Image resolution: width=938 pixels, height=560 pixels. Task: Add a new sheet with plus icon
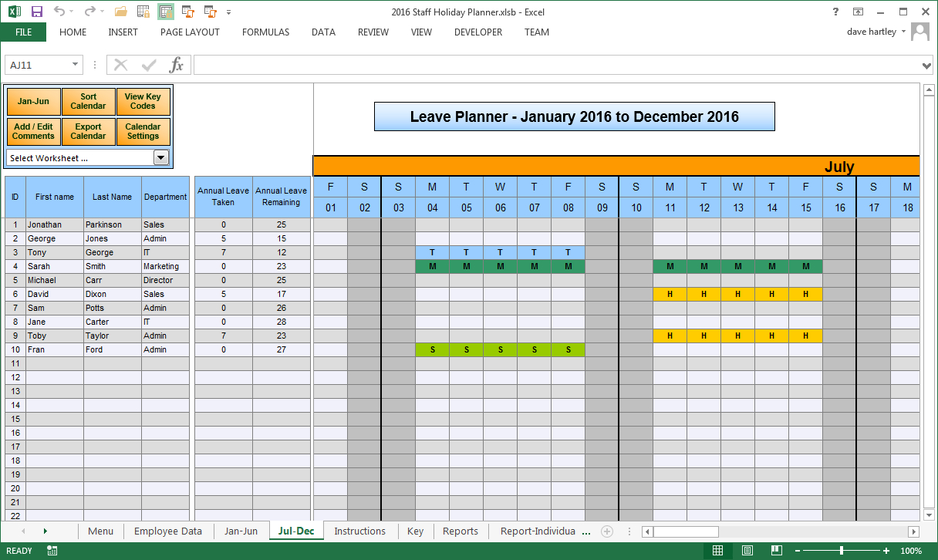[x=607, y=531]
